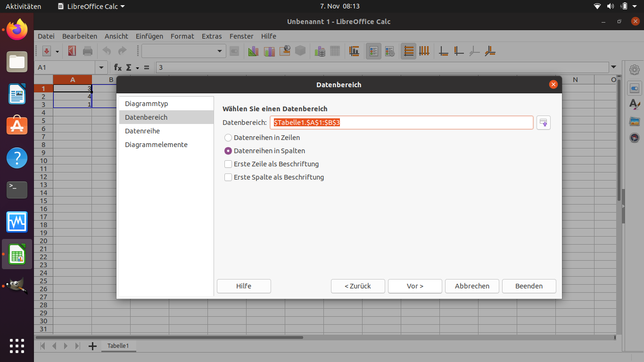Open the Sum function dropdown arrow

137,68
